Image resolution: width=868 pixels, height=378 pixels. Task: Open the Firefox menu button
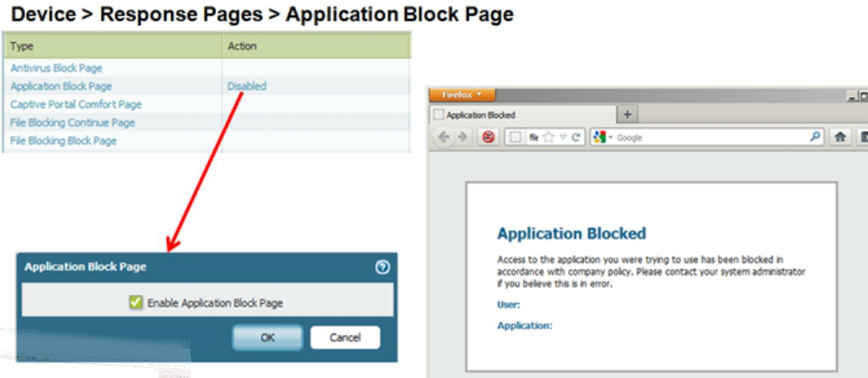462,95
